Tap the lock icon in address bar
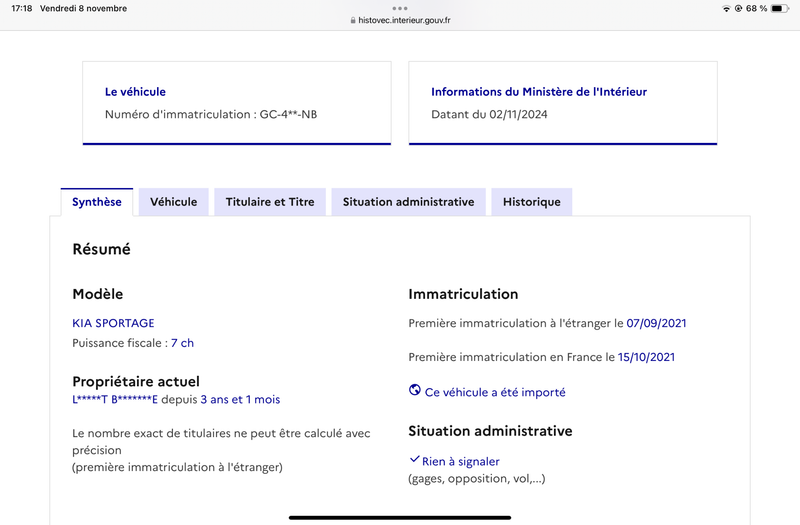Viewport: 800px width, 525px height. [353, 20]
